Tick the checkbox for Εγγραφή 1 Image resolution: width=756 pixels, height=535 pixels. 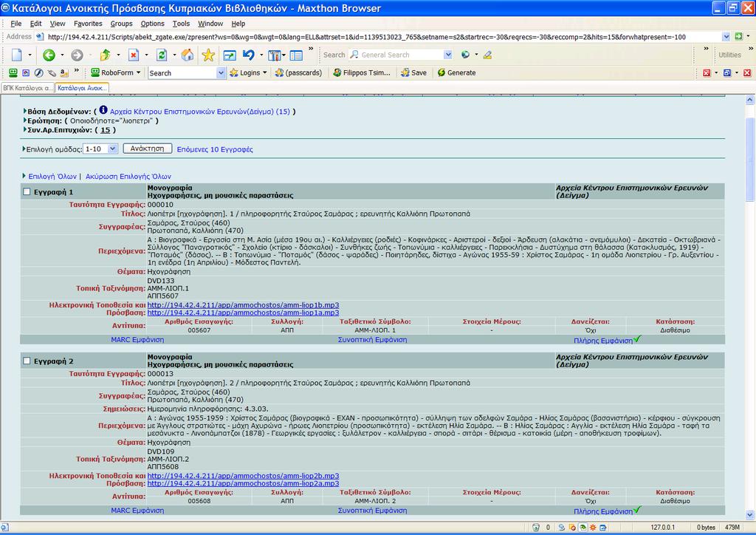pyautogui.click(x=27, y=191)
